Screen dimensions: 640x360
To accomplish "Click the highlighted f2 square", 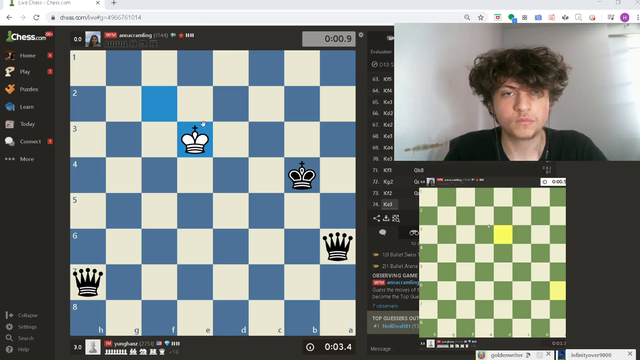I will tap(159, 104).
